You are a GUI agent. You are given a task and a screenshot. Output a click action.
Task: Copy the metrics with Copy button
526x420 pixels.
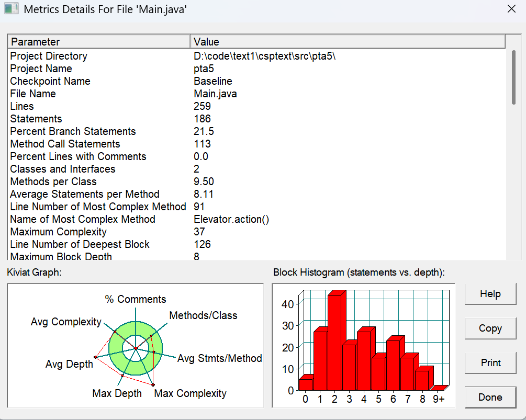(x=490, y=328)
